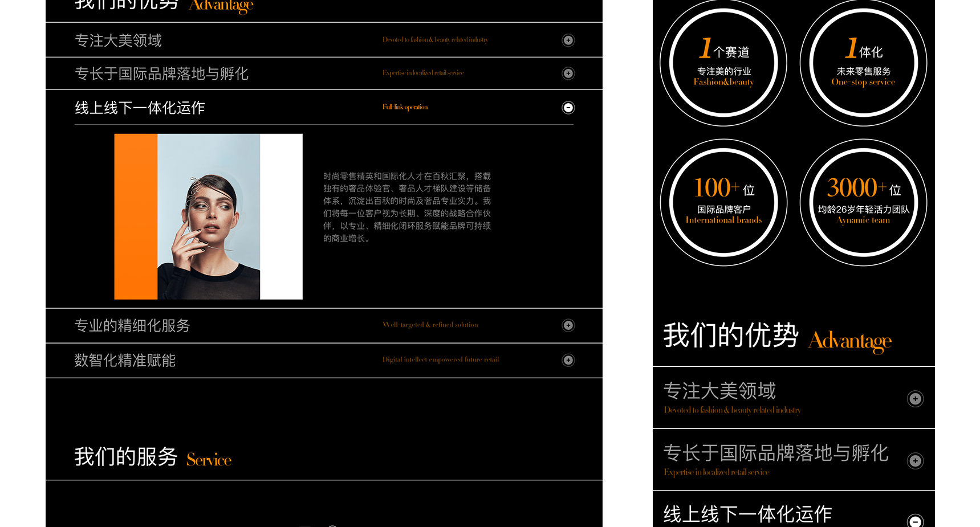Click 线上线下一体化运作 title in mobile view
Screen dimensions: 980x527
[x=748, y=514]
